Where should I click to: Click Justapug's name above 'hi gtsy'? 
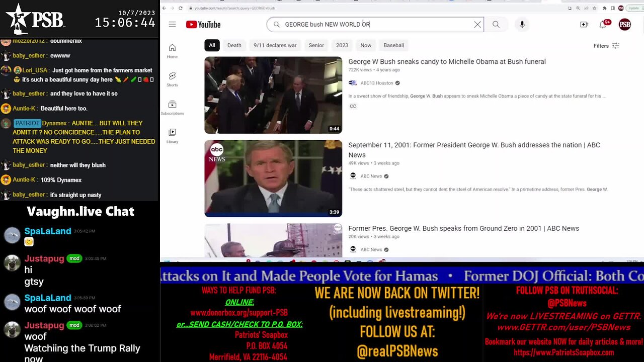(44, 258)
